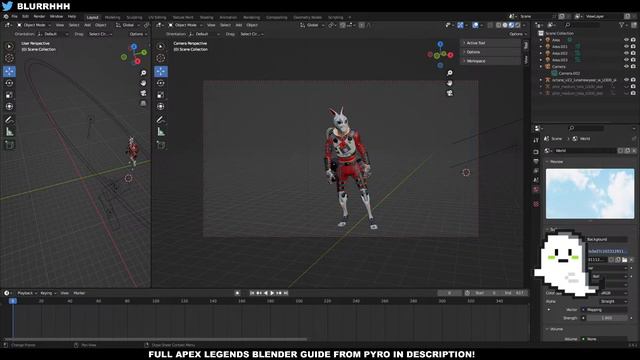Open the Render menu
640x360 pixels.
[x=39, y=16]
